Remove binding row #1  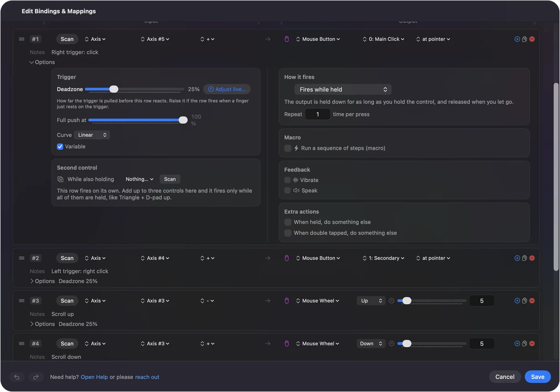coord(532,39)
